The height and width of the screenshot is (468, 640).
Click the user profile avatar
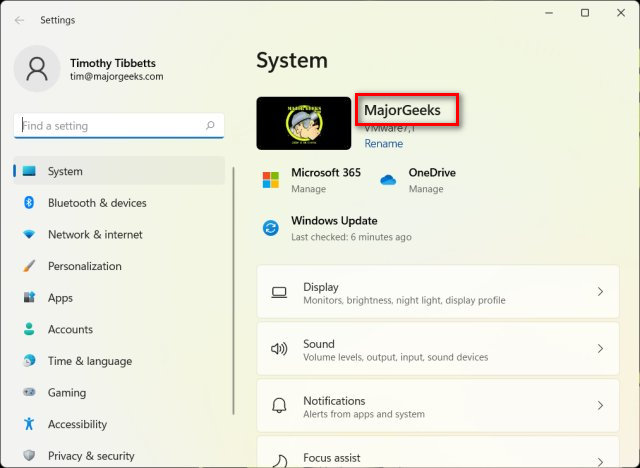[37, 69]
